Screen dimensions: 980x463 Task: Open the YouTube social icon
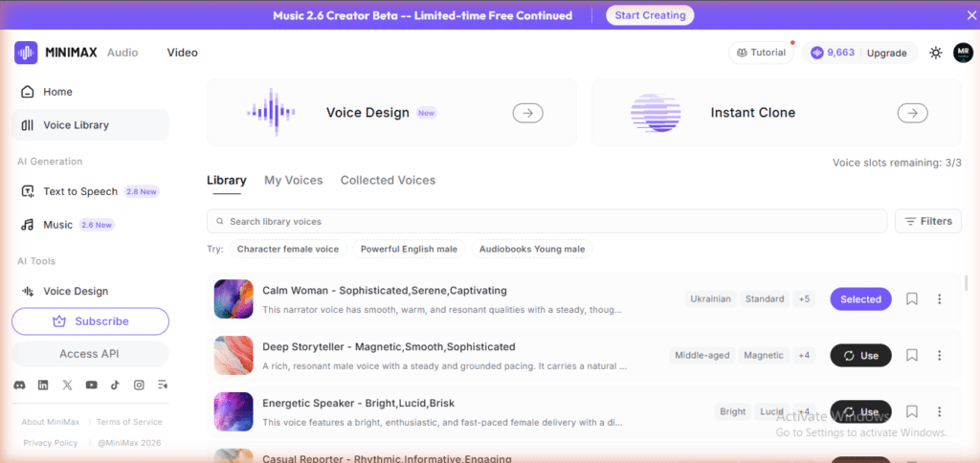91,386
